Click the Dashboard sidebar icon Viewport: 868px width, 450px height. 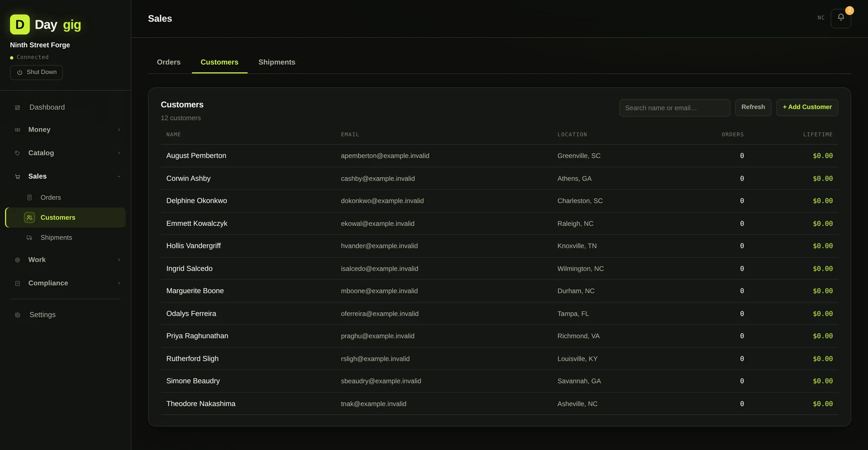pyautogui.click(x=18, y=107)
